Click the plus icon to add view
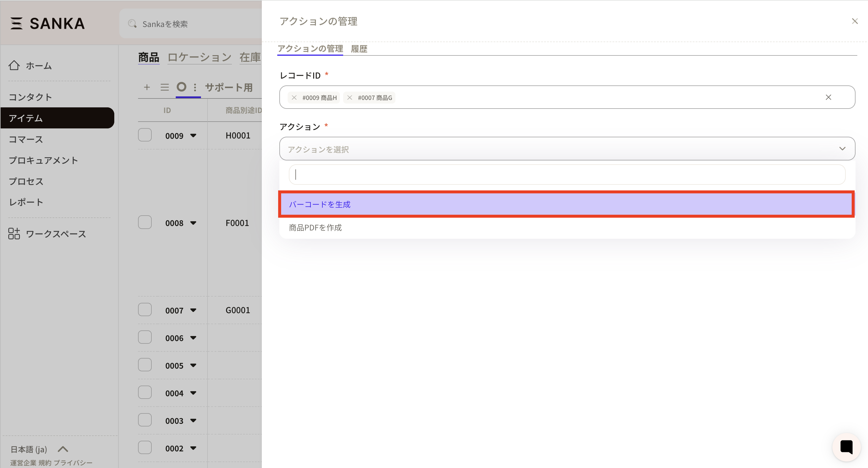Screen dimensions: 868x468 [147, 87]
